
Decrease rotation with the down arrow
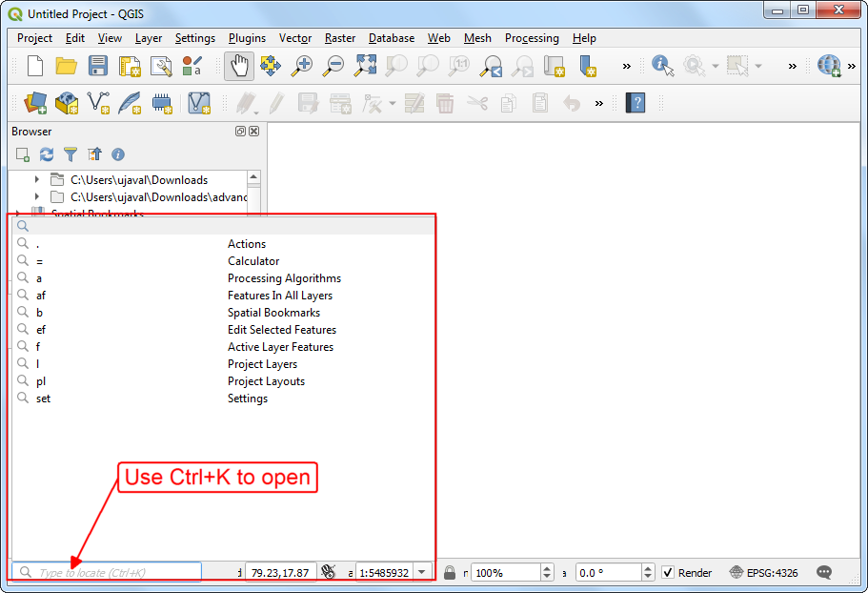point(648,577)
